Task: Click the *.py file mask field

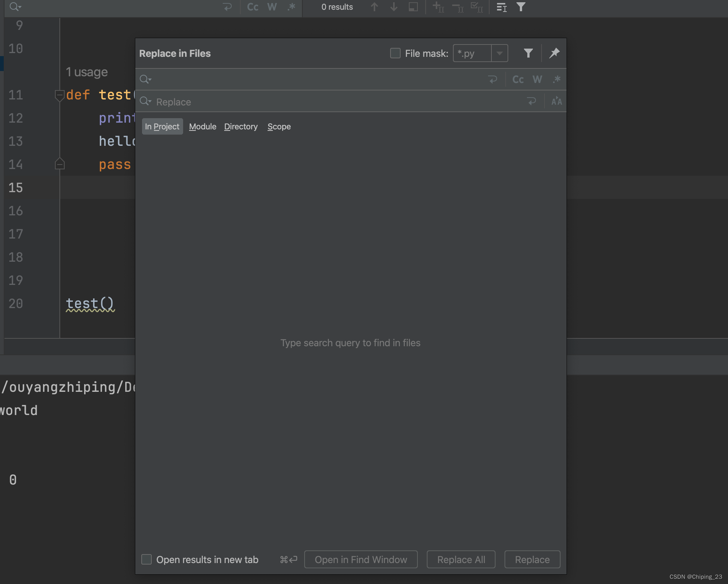Action: (472, 53)
